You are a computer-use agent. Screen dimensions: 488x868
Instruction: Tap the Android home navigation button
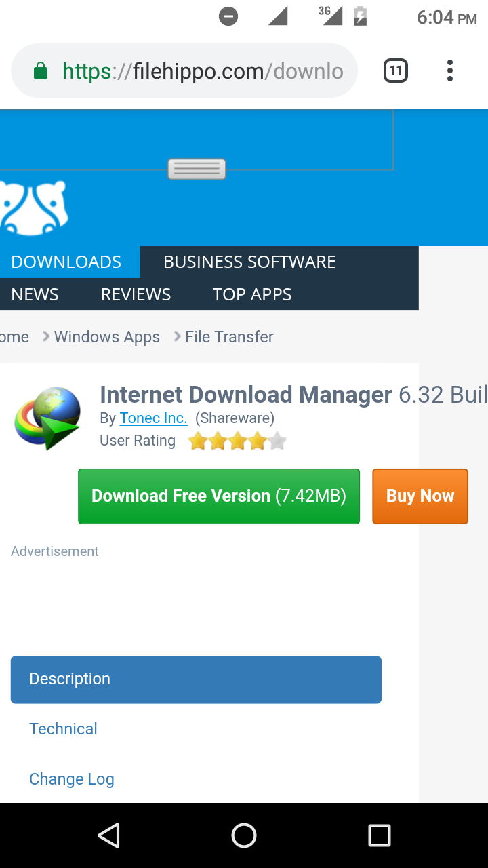pos(244,835)
